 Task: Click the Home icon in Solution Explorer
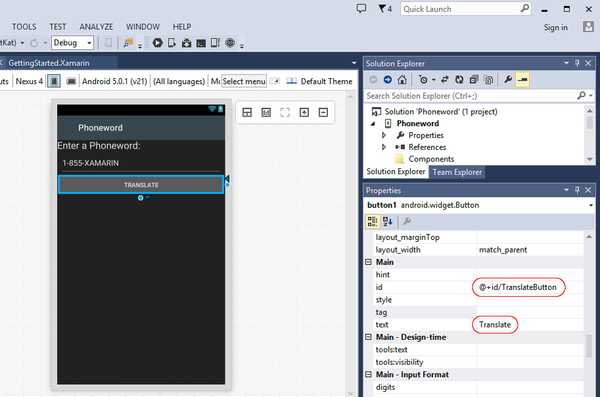(x=402, y=80)
